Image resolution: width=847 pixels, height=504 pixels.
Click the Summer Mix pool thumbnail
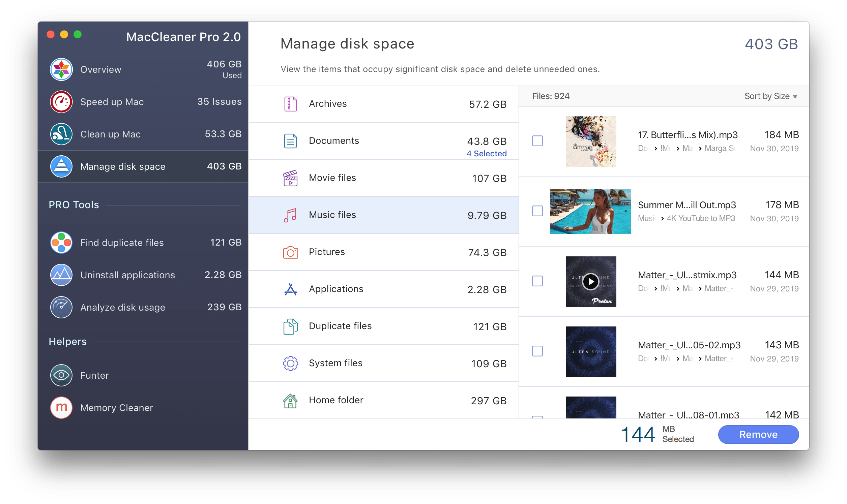coord(590,211)
